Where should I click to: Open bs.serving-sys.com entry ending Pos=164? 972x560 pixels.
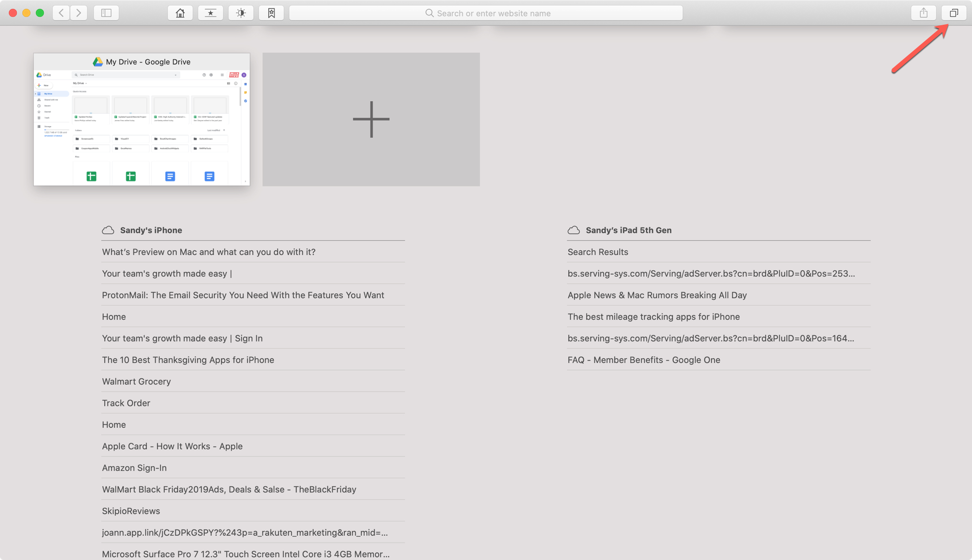pyautogui.click(x=719, y=338)
